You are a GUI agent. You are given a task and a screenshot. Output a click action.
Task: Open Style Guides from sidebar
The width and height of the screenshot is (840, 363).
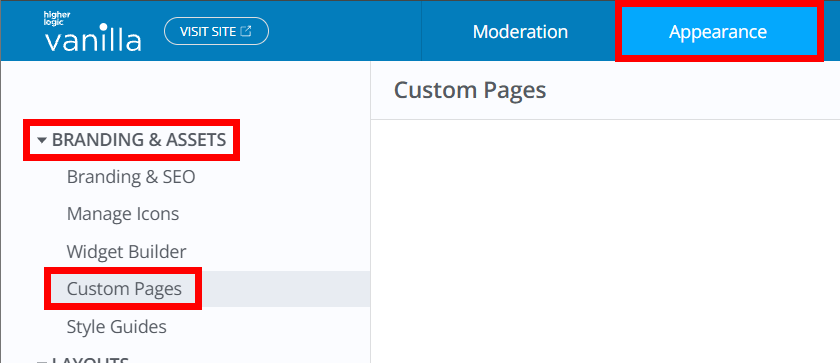click(x=116, y=327)
